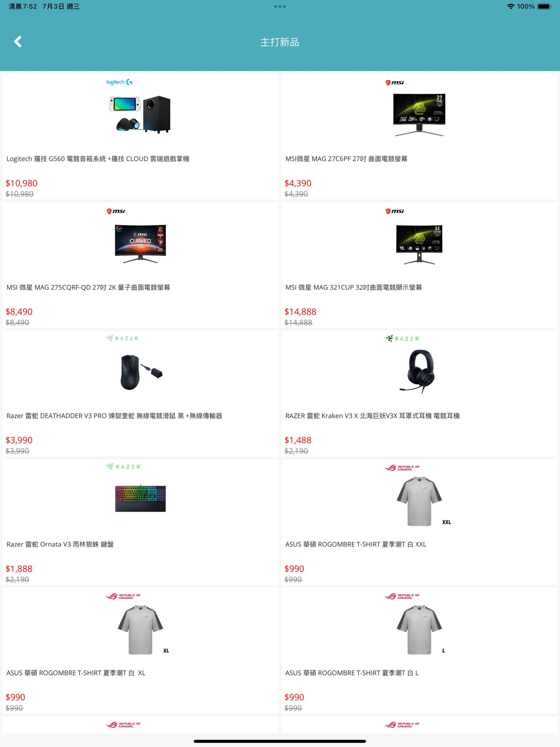The height and width of the screenshot is (747, 560).
Task: Tap the Razer logo above the DeathAdder mouse
Action: [x=122, y=339]
